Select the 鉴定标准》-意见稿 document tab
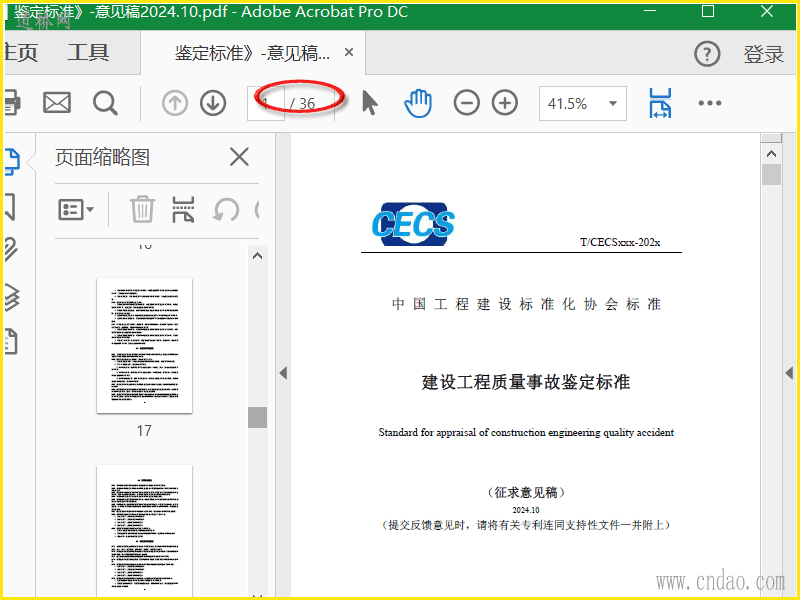Image resolution: width=800 pixels, height=600 pixels. pos(253,53)
